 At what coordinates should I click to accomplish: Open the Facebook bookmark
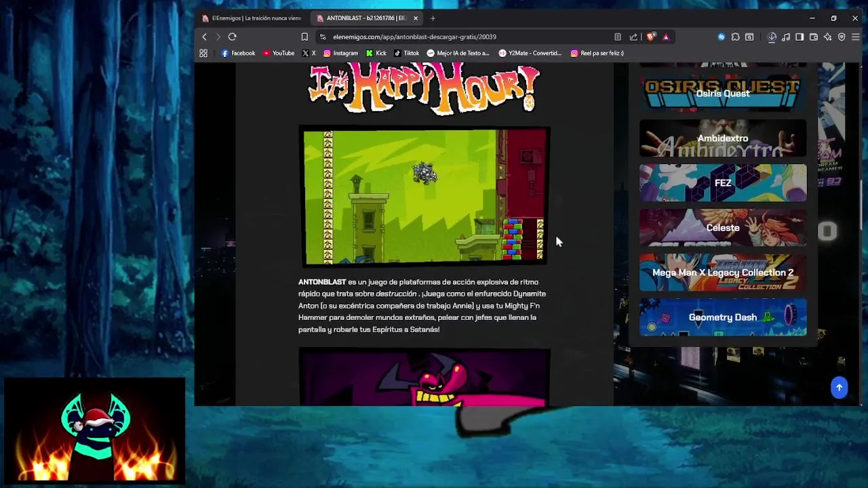[x=238, y=53]
